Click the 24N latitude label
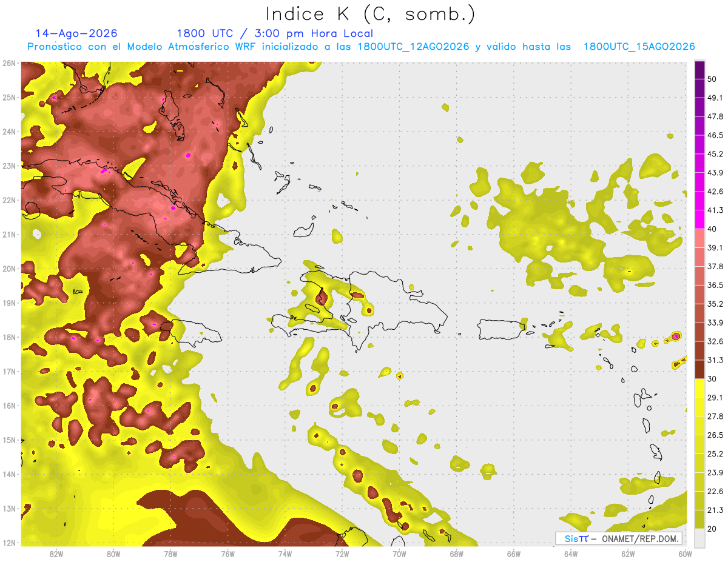Viewport: 728px width, 562px height. click(x=9, y=132)
